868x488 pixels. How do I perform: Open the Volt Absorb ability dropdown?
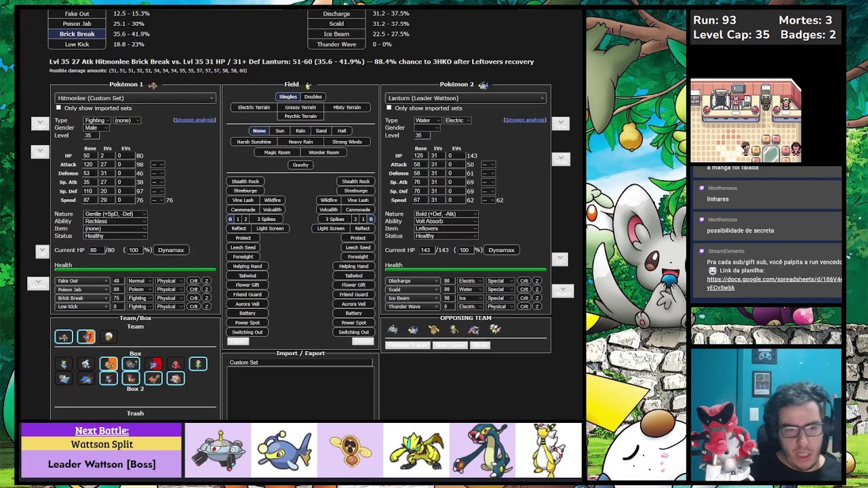[x=445, y=222]
